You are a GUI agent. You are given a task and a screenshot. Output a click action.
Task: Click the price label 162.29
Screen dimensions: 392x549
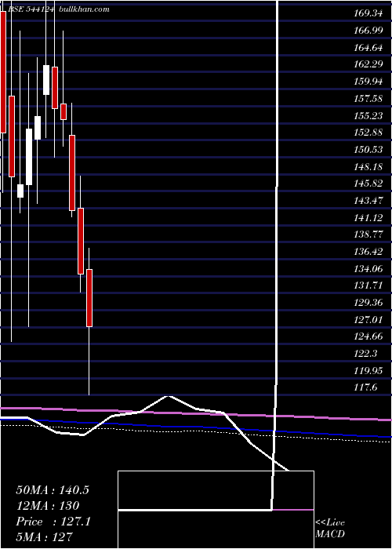[368, 65]
